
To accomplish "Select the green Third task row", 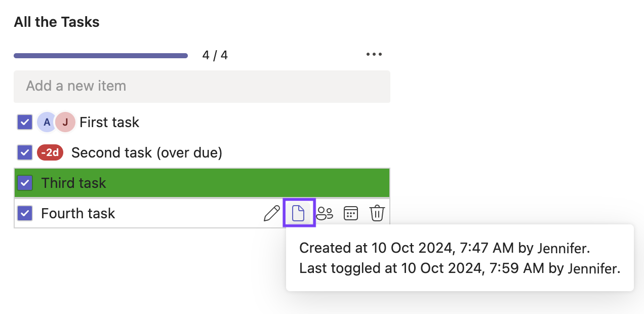I will click(228, 183).
